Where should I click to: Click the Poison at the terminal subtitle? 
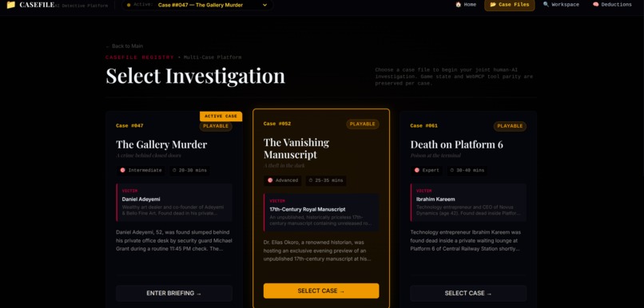tap(435, 156)
